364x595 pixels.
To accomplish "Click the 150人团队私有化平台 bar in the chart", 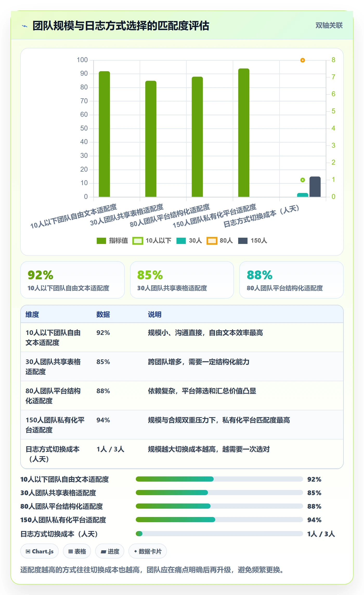I will (244, 133).
